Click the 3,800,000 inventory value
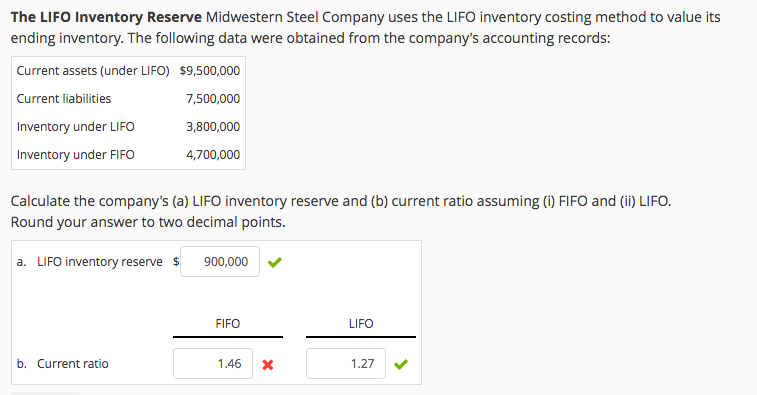The width and height of the screenshot is (757, 395). click(213, 127)
